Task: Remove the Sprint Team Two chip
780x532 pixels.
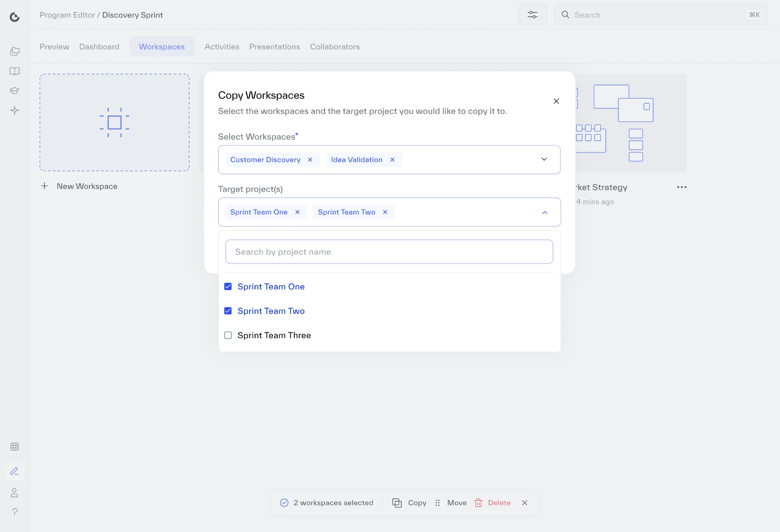Action: (x=385, y=212)
